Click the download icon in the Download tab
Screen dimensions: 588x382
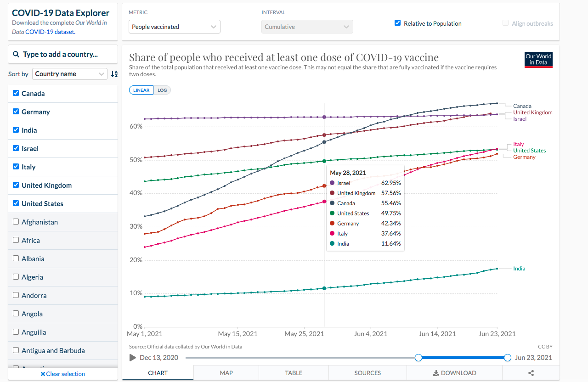[x=436, y=373]
